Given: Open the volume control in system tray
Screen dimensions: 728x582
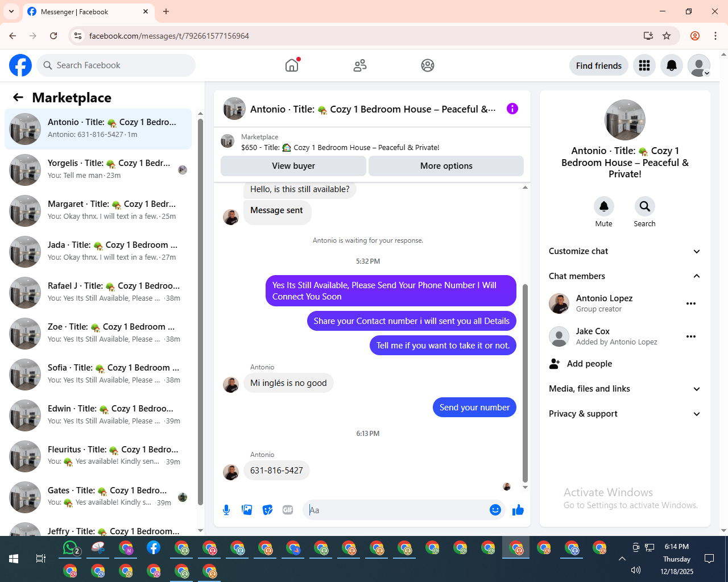Looking at the screenshot, I should (x=636, y=570).
